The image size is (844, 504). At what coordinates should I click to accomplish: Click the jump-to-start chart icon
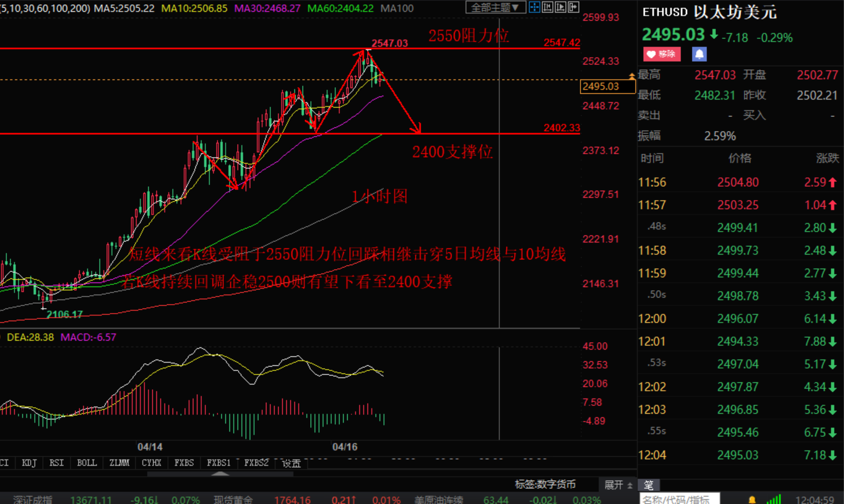tap(547, 7)
